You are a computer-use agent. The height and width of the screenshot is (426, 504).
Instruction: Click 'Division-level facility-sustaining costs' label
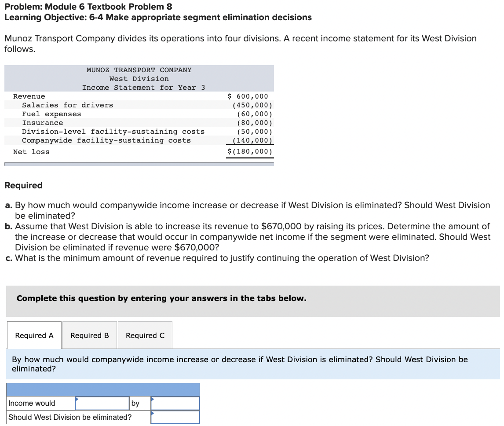(113, 132)
